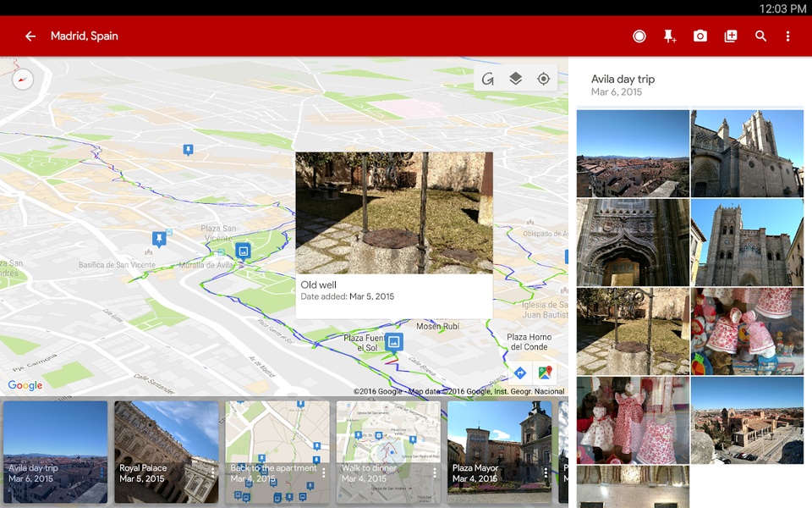812x508 pixels.
Task: Open options menu on Royal Palace card
Action: coord(212,472)
